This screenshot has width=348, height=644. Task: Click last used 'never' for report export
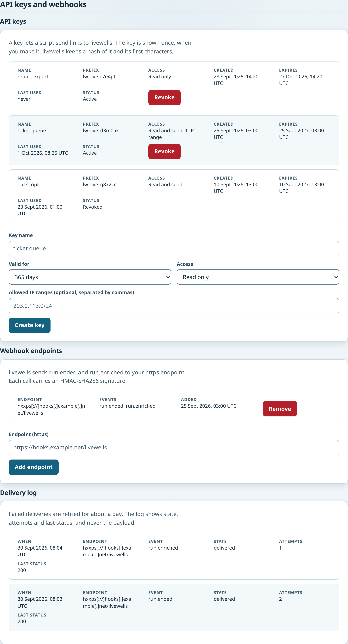[x=24, y=99]
